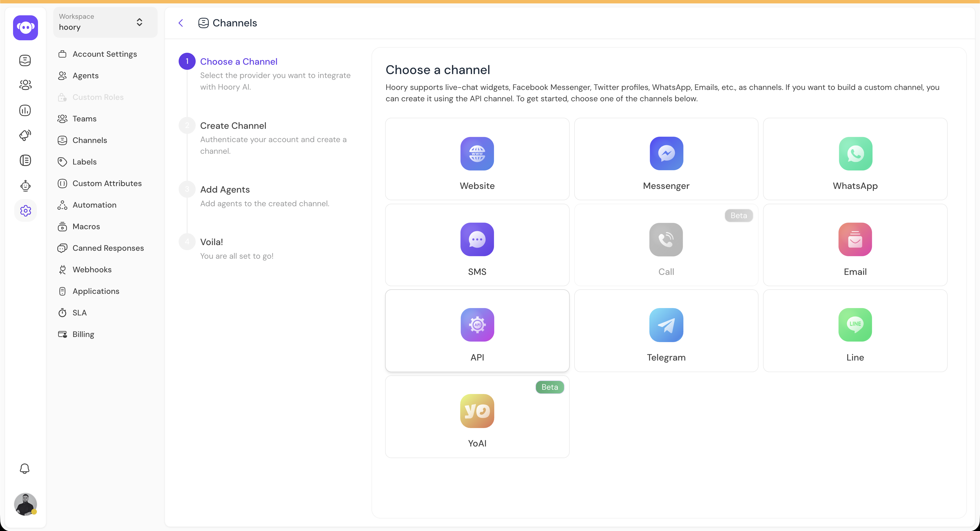Select the Messenger channel icon
This screenshot has width=980, height=531.
click(666, 154)
